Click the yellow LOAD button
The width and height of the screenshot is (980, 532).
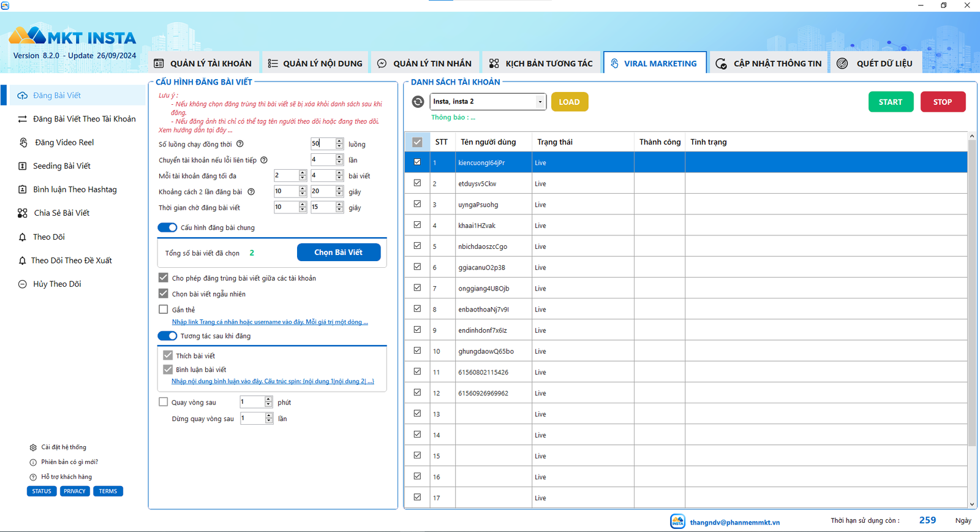(x=570, y=102)
